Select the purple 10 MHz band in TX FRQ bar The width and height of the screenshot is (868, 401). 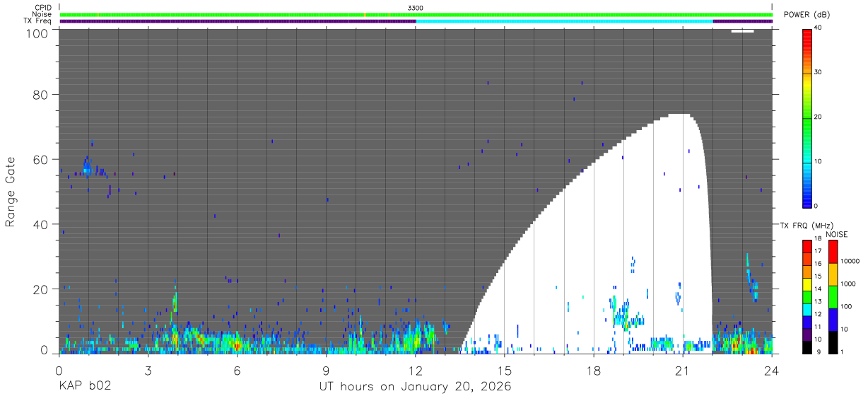807,335
